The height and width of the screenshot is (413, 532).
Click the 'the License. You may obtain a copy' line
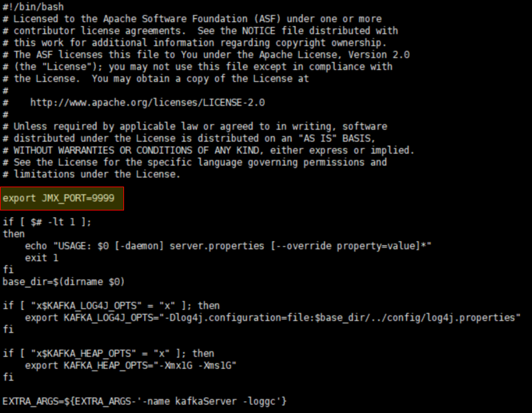pos(156,78)
